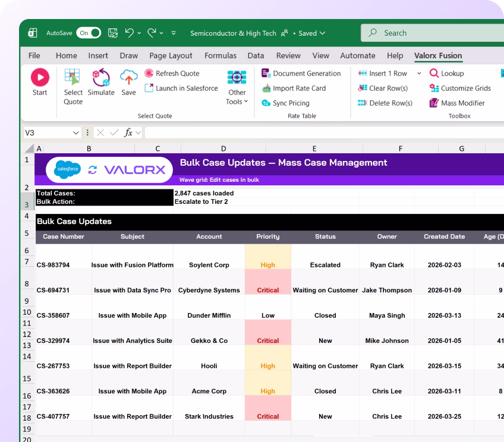504x442 pixels.
Task: Expand the Other Tools dropdown
Action: click(x=237, y=87)
